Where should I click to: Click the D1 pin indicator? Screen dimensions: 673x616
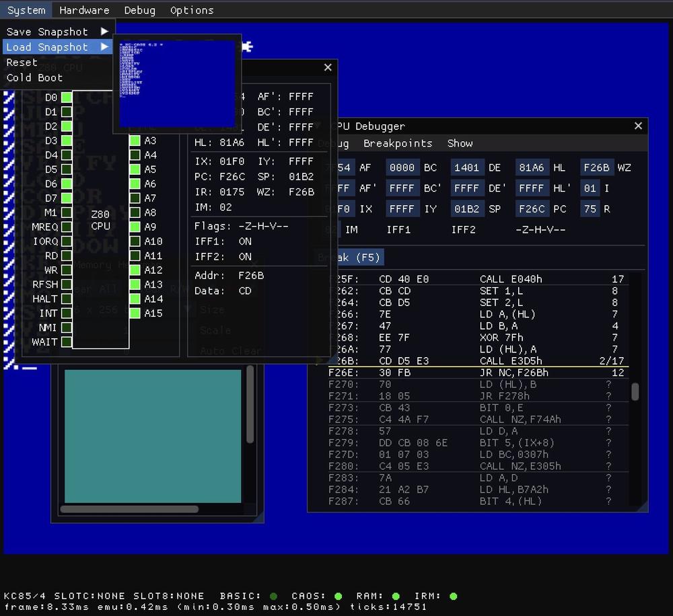67,112
